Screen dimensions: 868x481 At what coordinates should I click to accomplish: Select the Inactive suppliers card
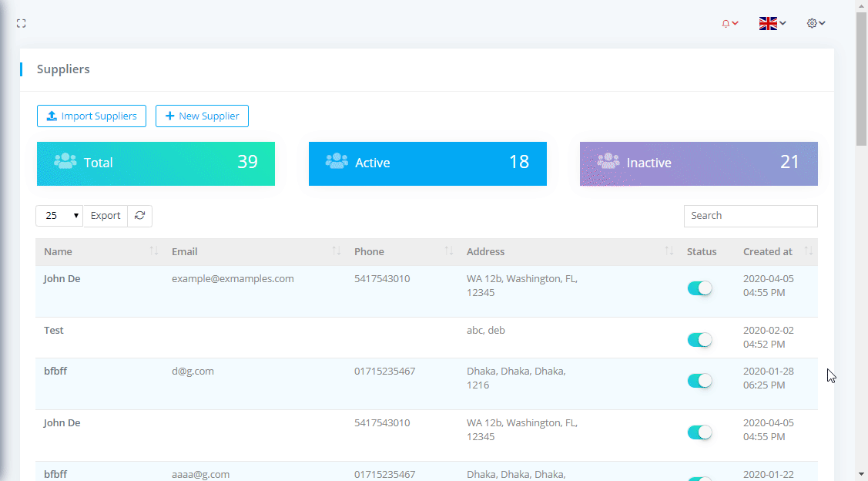tap(699, 163)
